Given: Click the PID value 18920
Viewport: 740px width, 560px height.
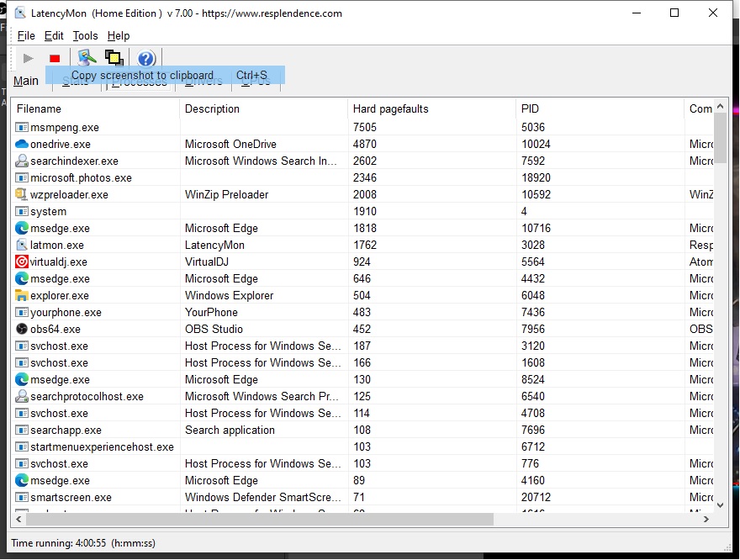Looking at the screenshot, I should click(536, 178).
